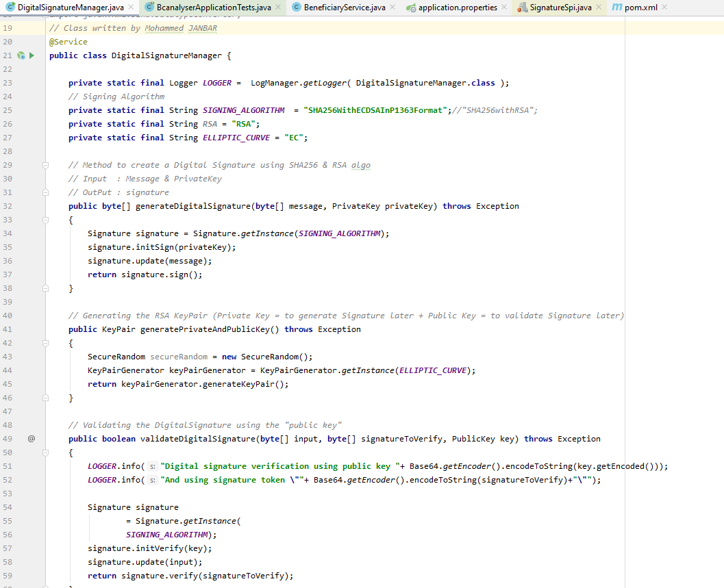Click the library icon on SignatureSpi.java tab
724x588 pixels.
[x=522, y=8]
